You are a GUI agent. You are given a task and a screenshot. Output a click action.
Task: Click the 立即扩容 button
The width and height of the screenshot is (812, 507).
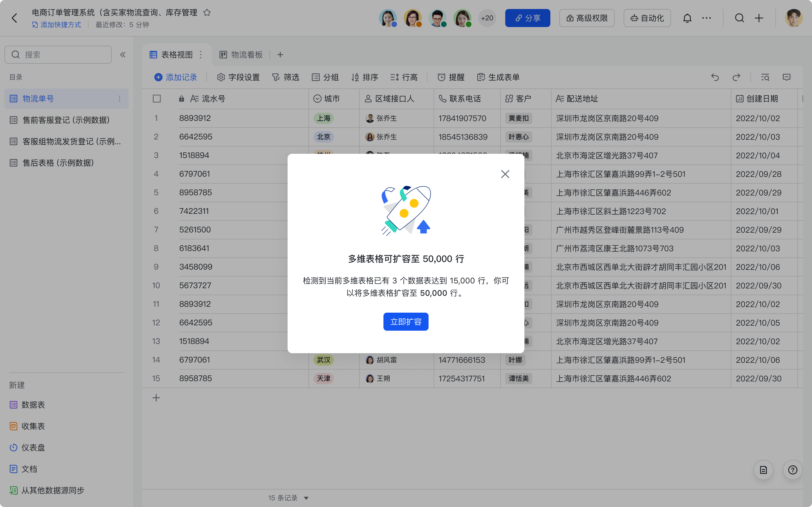406,322
